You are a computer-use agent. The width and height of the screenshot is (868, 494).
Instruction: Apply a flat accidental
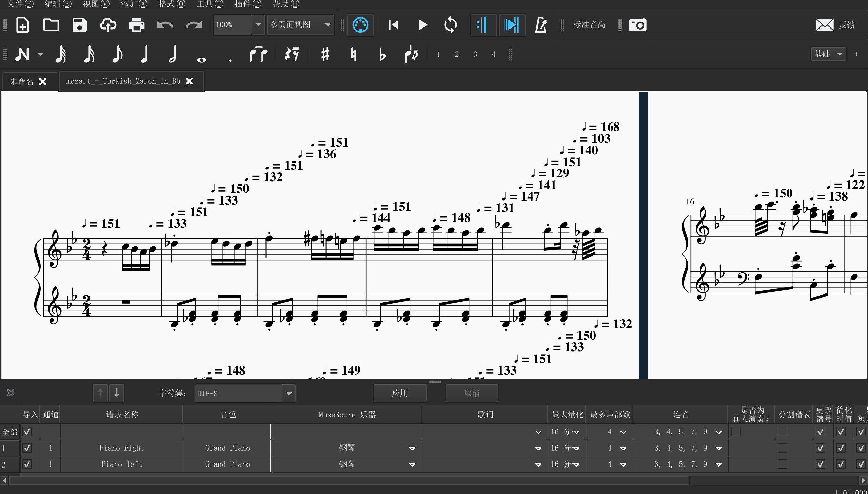coord(382,54)
